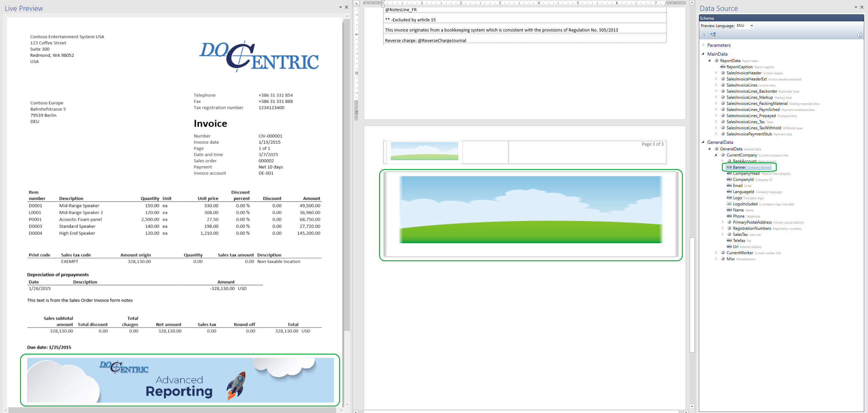Image resolution: width=868 pixels, height=413 pixels.
Task: Select the BankAccount tree item
Action: [x=745, y=161]
